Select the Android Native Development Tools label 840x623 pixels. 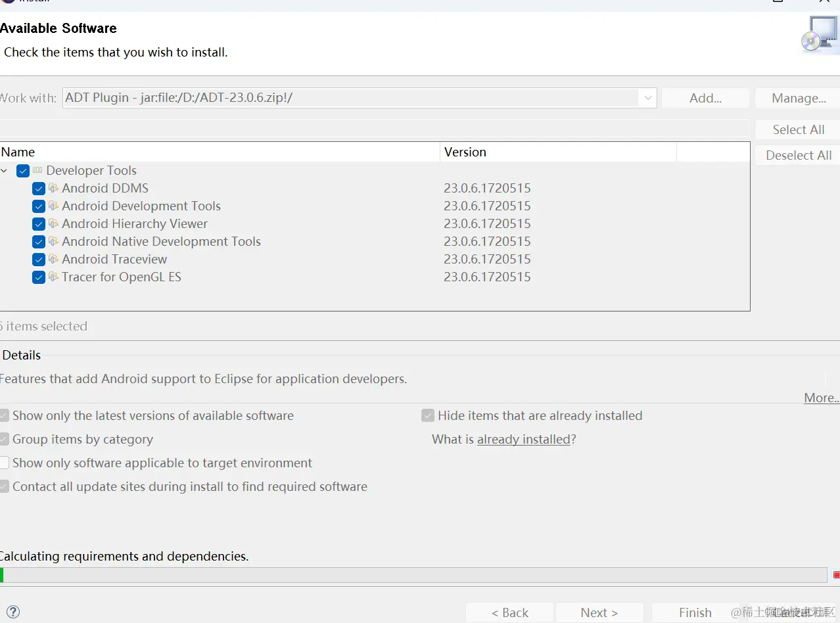pos(161,242)
